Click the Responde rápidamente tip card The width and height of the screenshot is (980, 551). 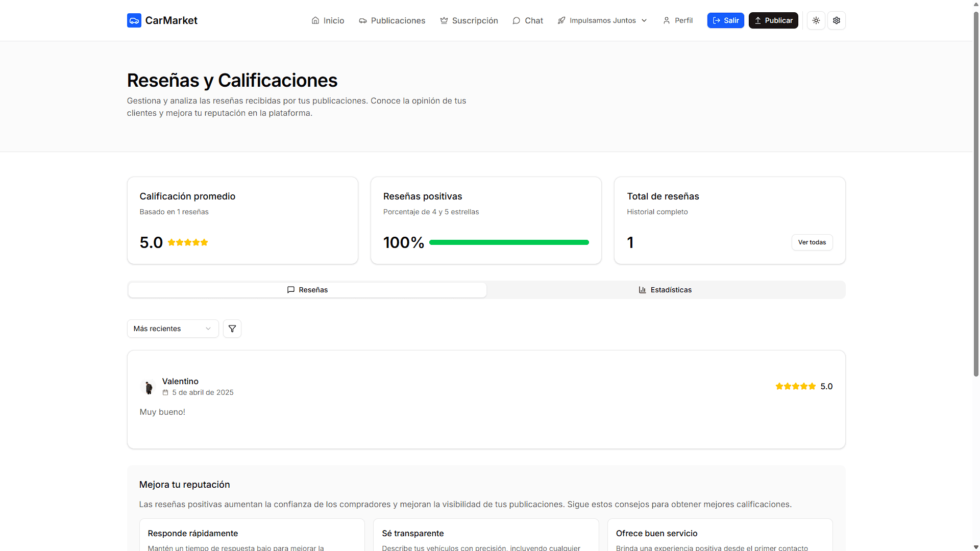[x=252, y=535]
